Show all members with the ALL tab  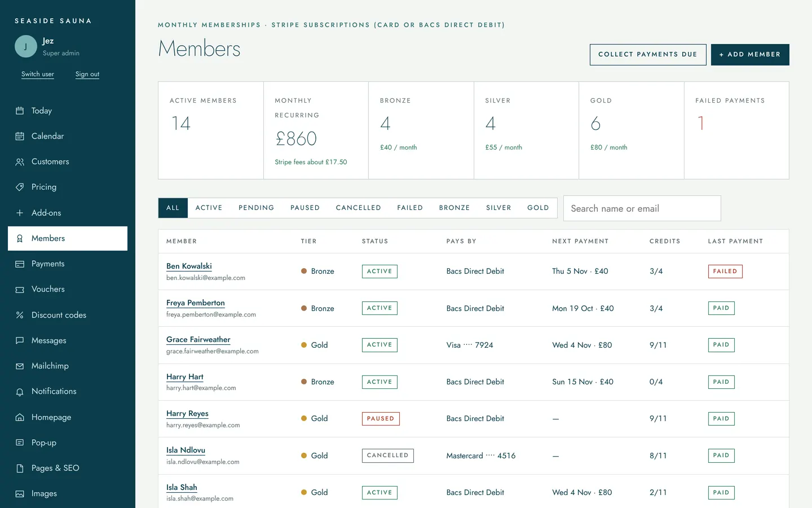pyautogui.click(x=173, y=208)
